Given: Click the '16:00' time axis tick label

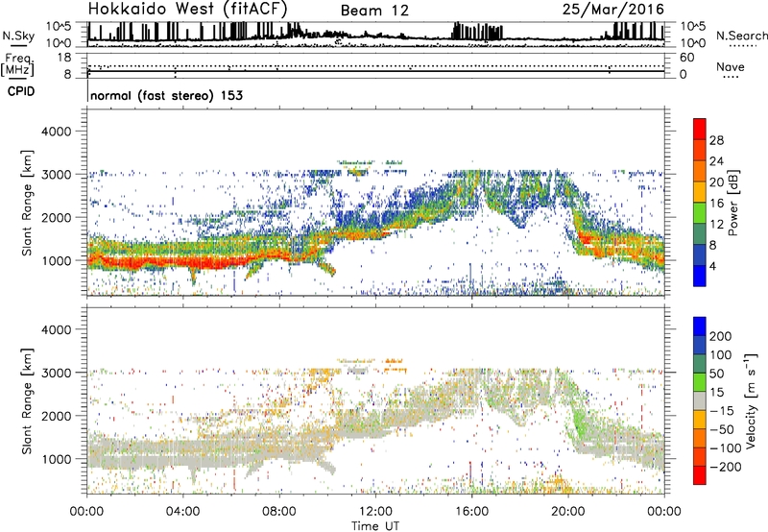Looking at the screenshot, I should pyautogui.click(x=471, y=511).
